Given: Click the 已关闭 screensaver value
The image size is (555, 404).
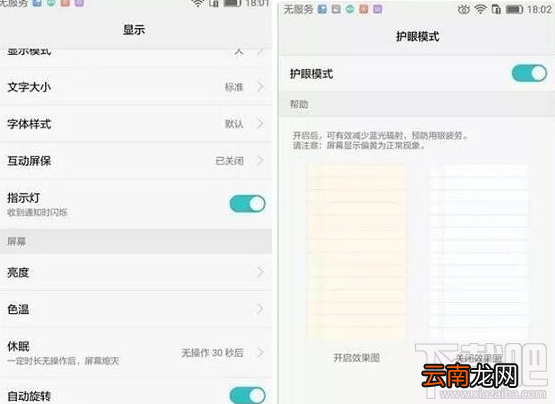Looking at the screenshot, I should pos(229,161).
